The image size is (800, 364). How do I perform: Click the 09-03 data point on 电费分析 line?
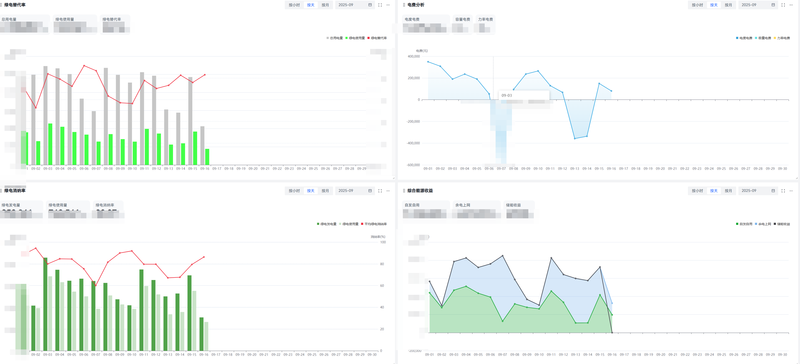pyautogui.click(x=453, y=79)
